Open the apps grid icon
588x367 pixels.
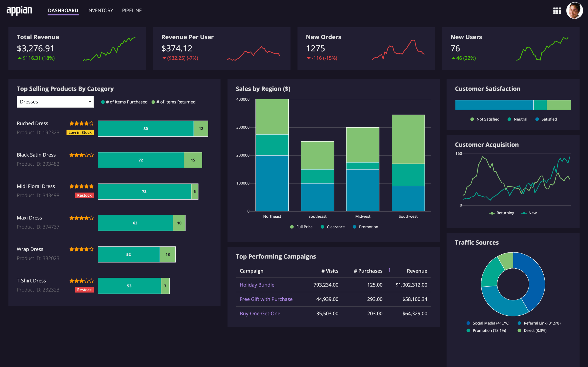pyautogui.click(x=557, y=11)
